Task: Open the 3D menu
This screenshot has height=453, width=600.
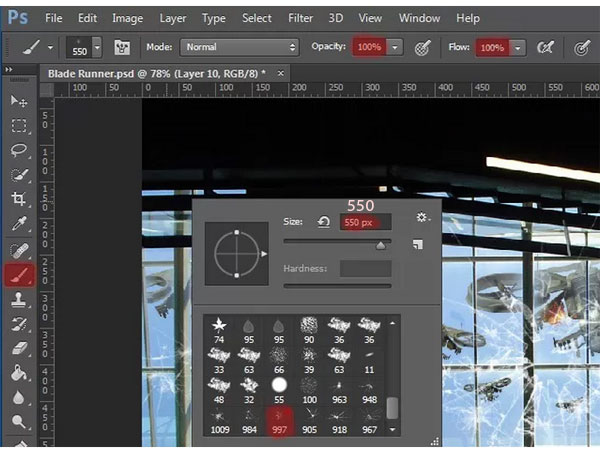Action: [x=336, y=18]
